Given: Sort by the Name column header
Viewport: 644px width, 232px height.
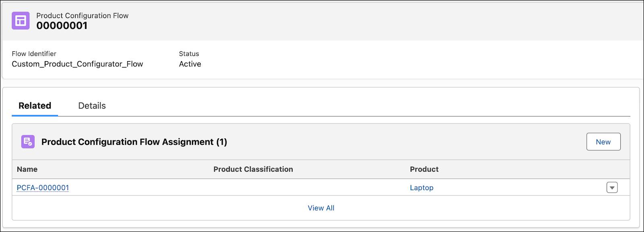Looking at the screenshot, I should pyautogui.click(x=27, y=169).
